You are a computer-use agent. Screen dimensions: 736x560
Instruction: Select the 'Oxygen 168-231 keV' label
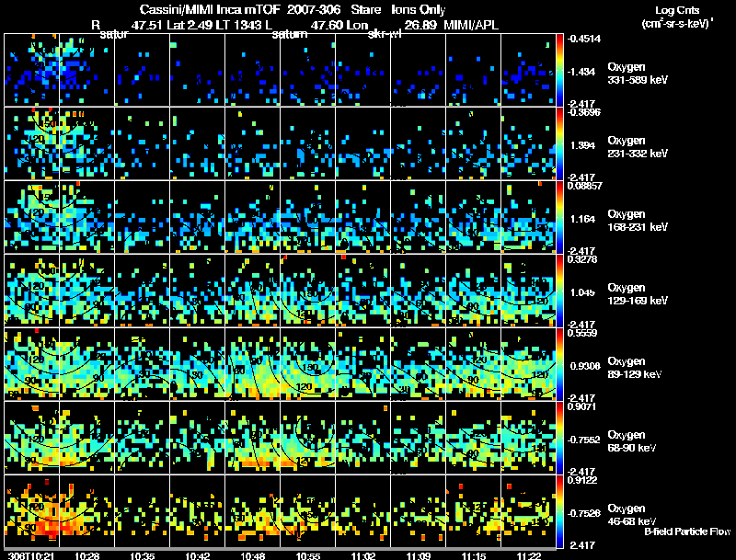(638, 221)
